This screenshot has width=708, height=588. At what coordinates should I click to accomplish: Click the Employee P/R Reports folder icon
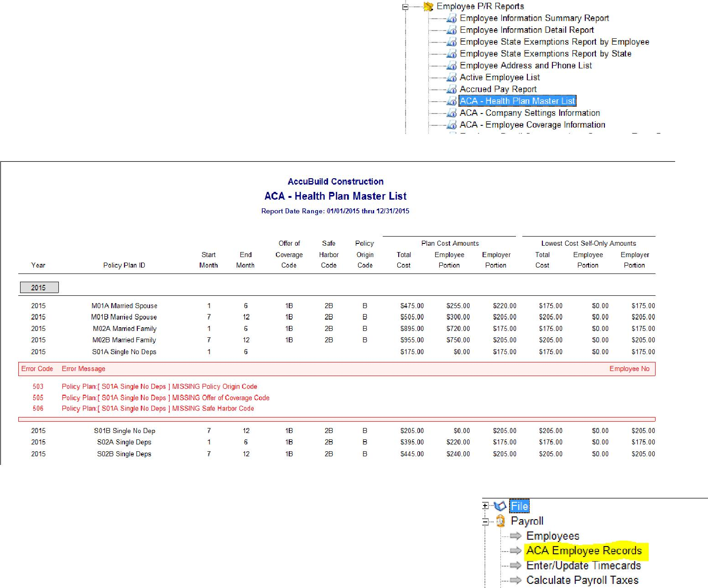point(428,6)
